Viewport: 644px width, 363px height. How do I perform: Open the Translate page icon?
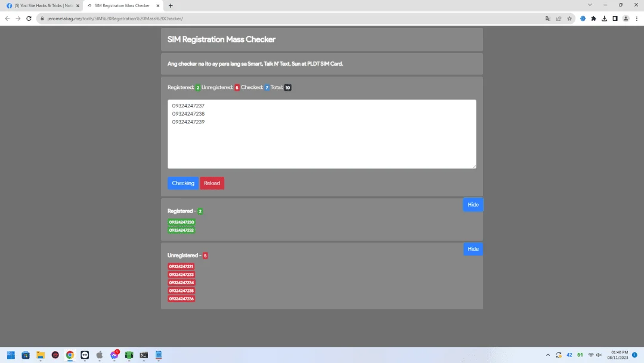pyautogui.click(x=548, y=19)
